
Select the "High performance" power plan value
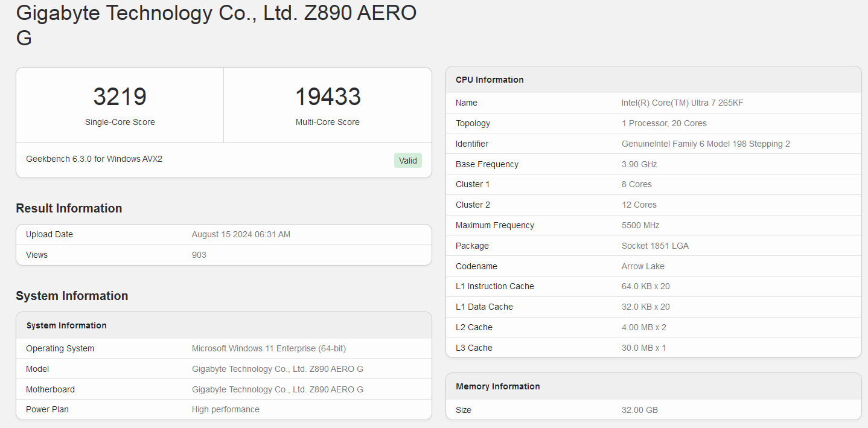pyautogui.click(x=226, y=409)
